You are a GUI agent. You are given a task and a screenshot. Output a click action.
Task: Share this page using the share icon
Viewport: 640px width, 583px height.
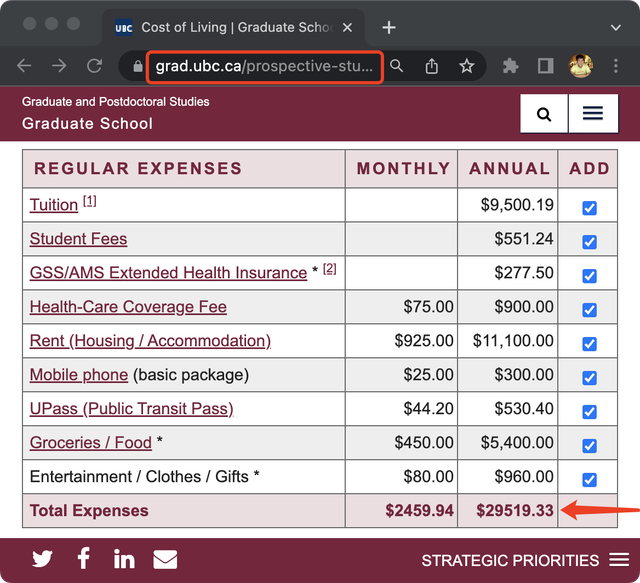tap(431, 66)
